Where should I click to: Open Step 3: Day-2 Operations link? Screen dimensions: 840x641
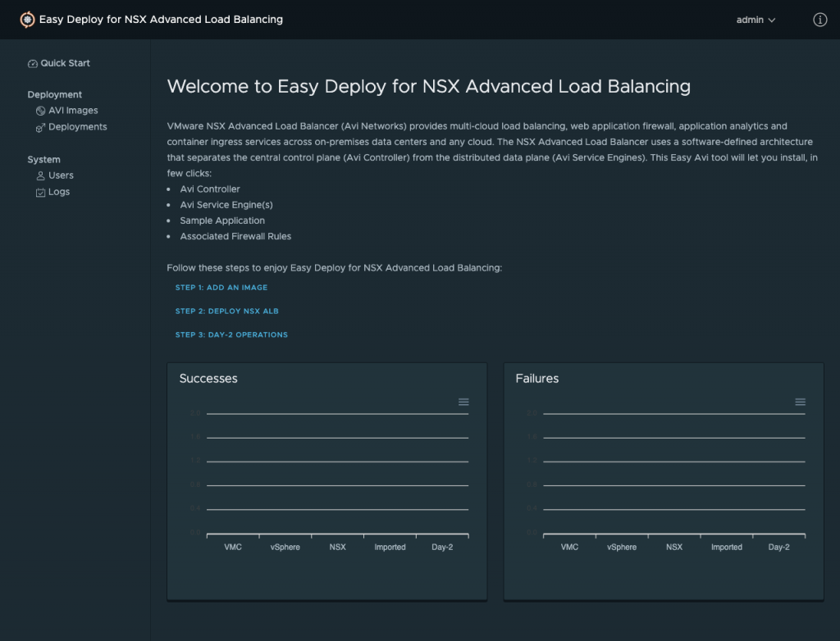231,335
